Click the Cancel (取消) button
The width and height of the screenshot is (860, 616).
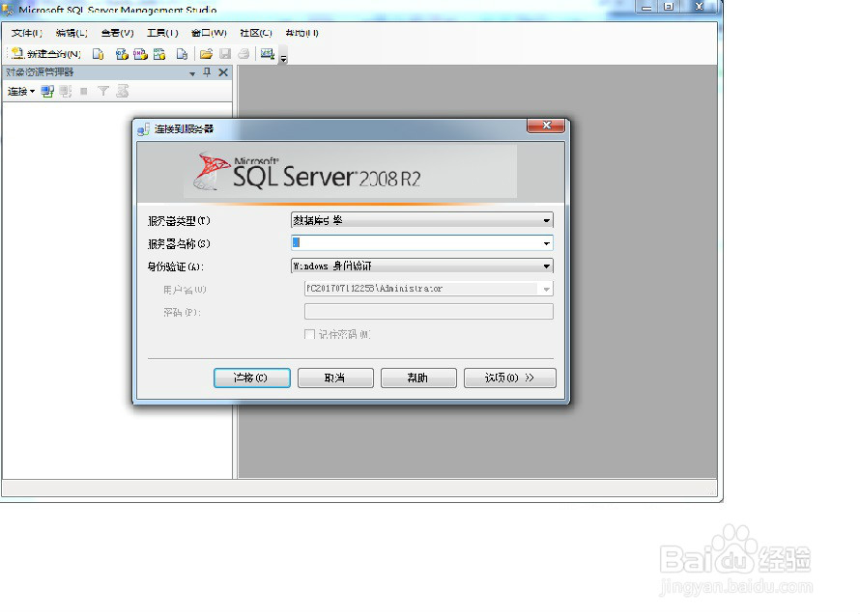point(335,378)
